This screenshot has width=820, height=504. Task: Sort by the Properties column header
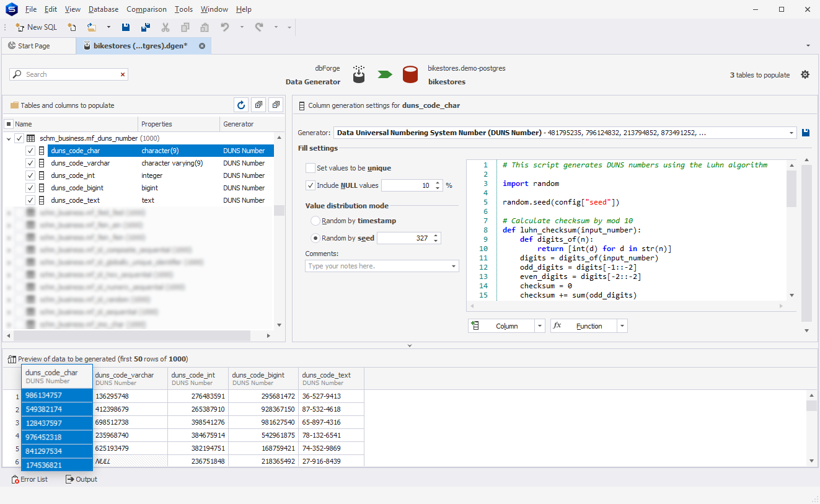click(179, 124)
